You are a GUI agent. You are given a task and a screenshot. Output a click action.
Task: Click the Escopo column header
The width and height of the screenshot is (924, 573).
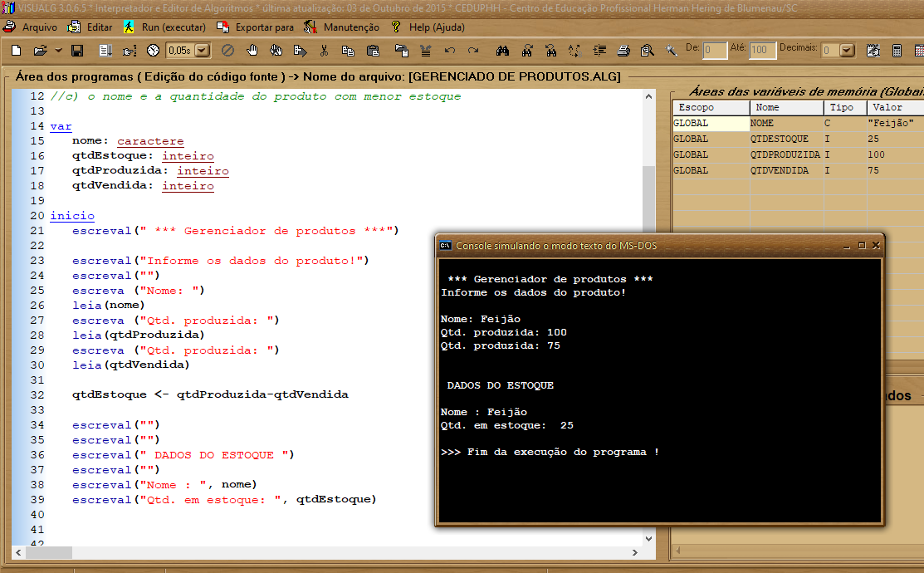(711, 107)
